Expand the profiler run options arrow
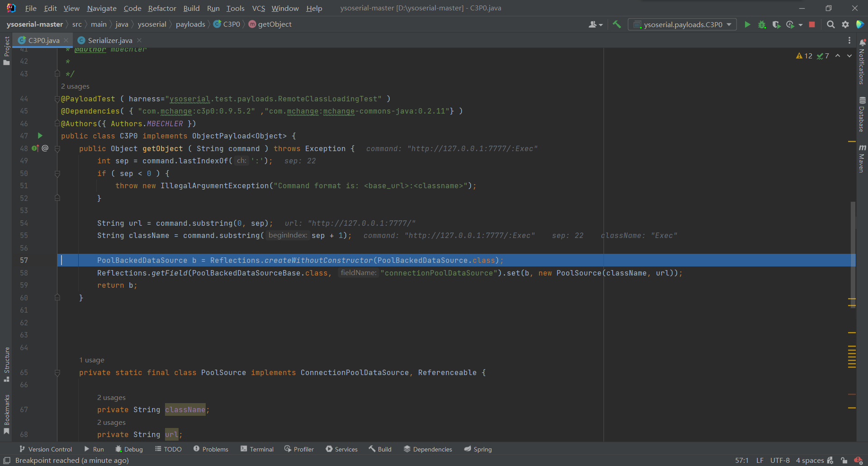The height and width of the screenshot is (466, 868). click(x=801, y=25)
